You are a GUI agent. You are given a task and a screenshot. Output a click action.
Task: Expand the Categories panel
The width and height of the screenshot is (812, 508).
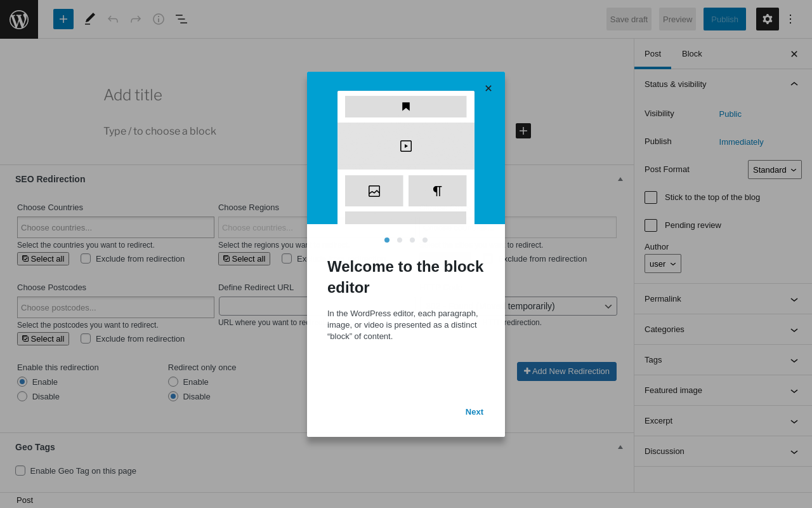pyautogui.click(x=723, y=330)
